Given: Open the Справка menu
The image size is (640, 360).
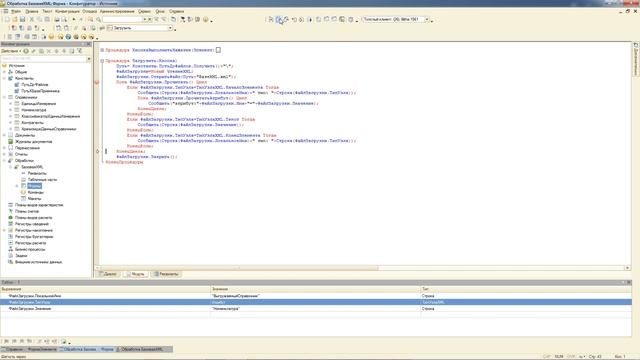Looking at the screenshot, I should 176,11.
